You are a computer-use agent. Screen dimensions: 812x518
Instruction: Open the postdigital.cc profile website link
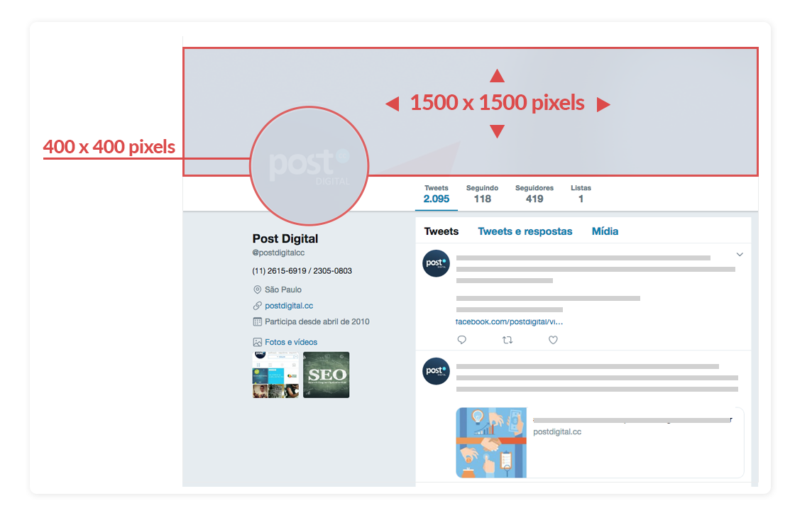click(289, 306)
